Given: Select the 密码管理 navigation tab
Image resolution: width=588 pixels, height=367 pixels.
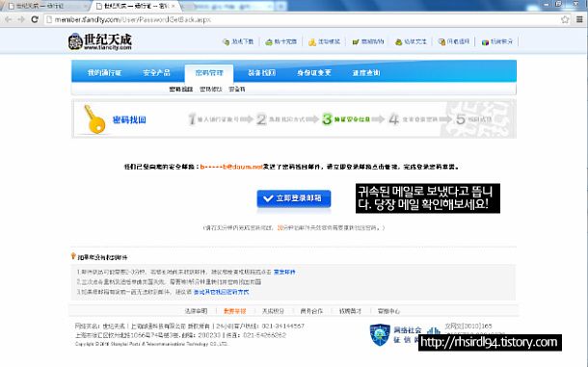Looking at the screenshot, I should pos(209,72).
